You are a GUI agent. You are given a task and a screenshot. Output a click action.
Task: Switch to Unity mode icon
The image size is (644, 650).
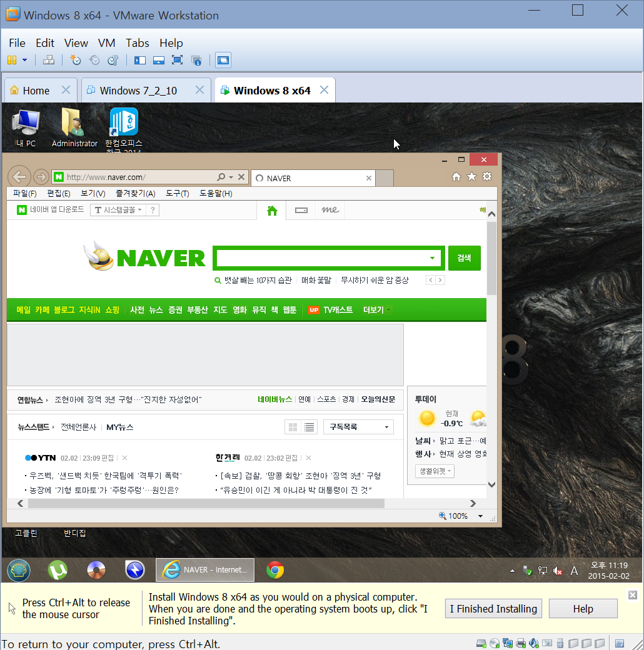pyautogui.click(x=196, y=60)
